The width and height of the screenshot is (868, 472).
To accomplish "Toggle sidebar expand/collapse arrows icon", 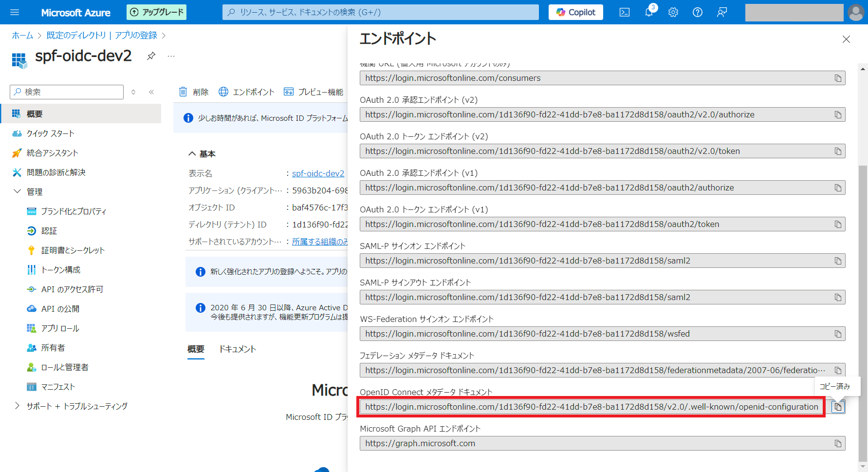I will 133,92.
